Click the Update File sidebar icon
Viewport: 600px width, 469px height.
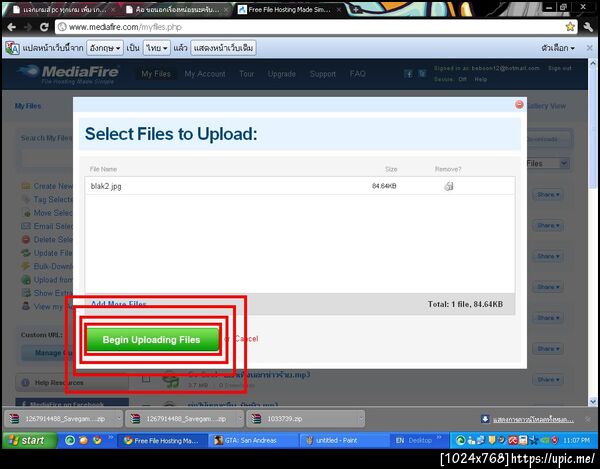pyautogui.click(x=26, y=253)
